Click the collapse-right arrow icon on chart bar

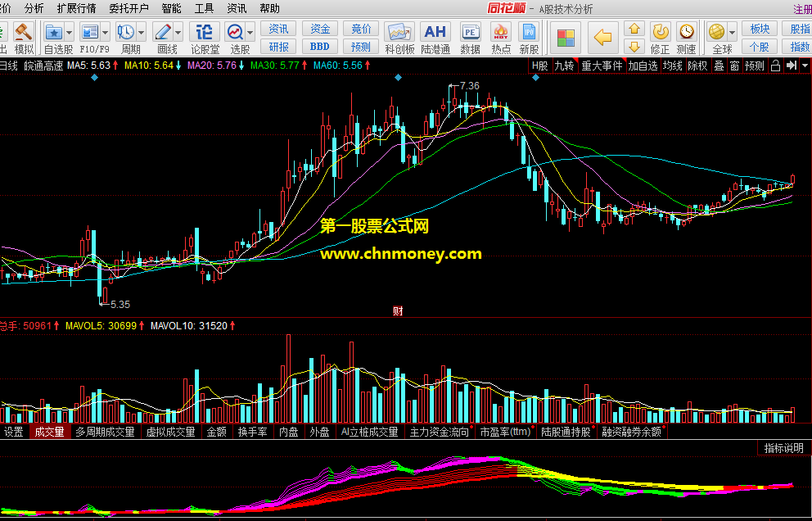click(792, 66)
